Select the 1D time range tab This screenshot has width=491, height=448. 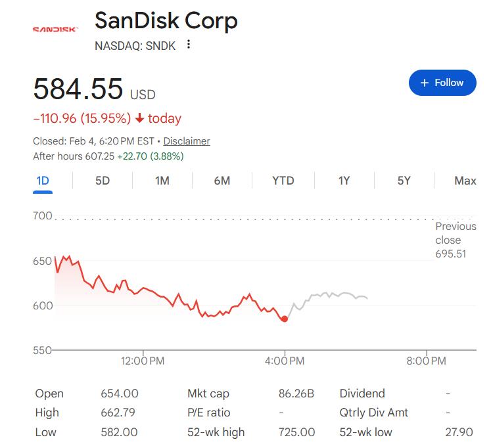coord(43,181)
